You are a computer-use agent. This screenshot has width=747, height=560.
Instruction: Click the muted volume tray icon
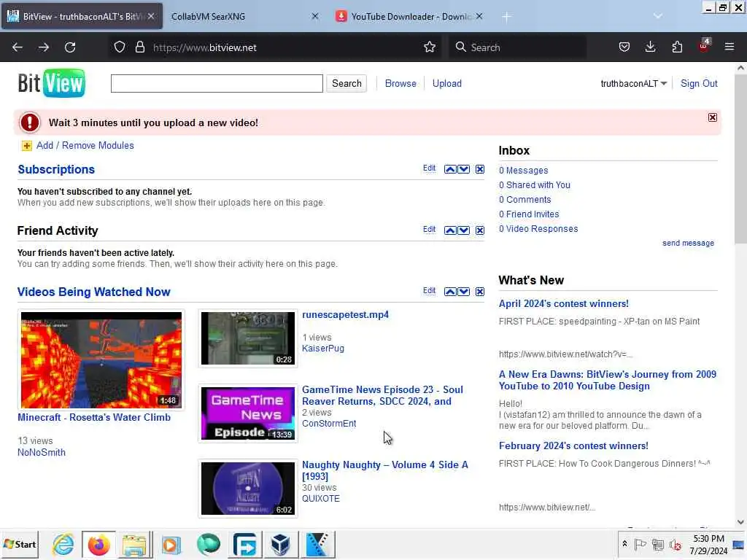coord(675,544)
